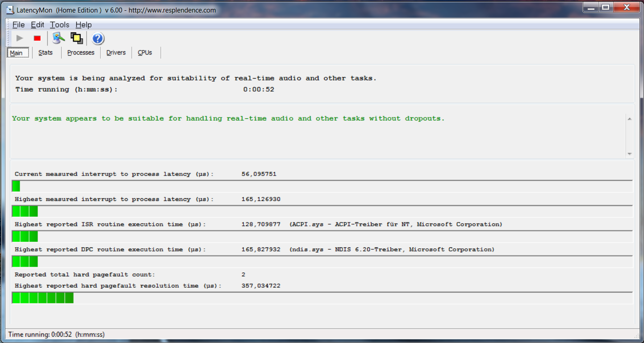This screenshot has height=343, width=644.
Task: Click the ISR value 128,709877
Action: [261, 224]
